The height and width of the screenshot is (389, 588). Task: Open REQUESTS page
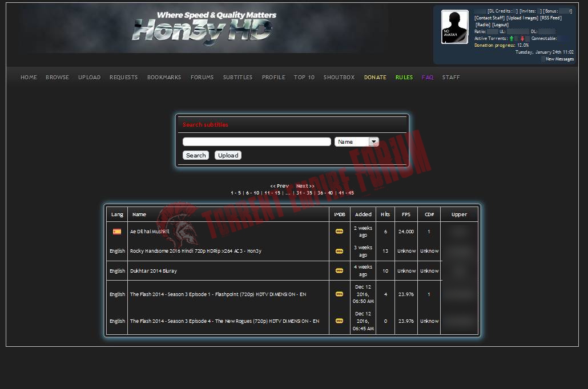click(124, 77)
